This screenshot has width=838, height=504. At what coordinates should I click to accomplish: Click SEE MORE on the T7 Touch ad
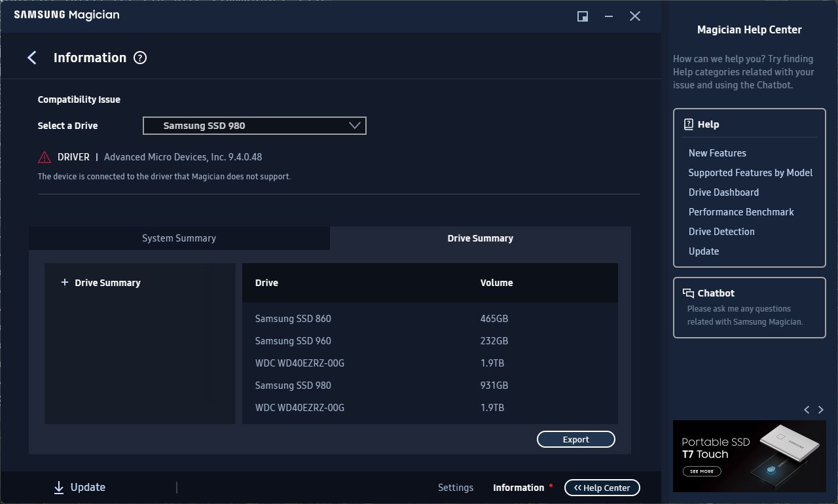pos(701,471)
